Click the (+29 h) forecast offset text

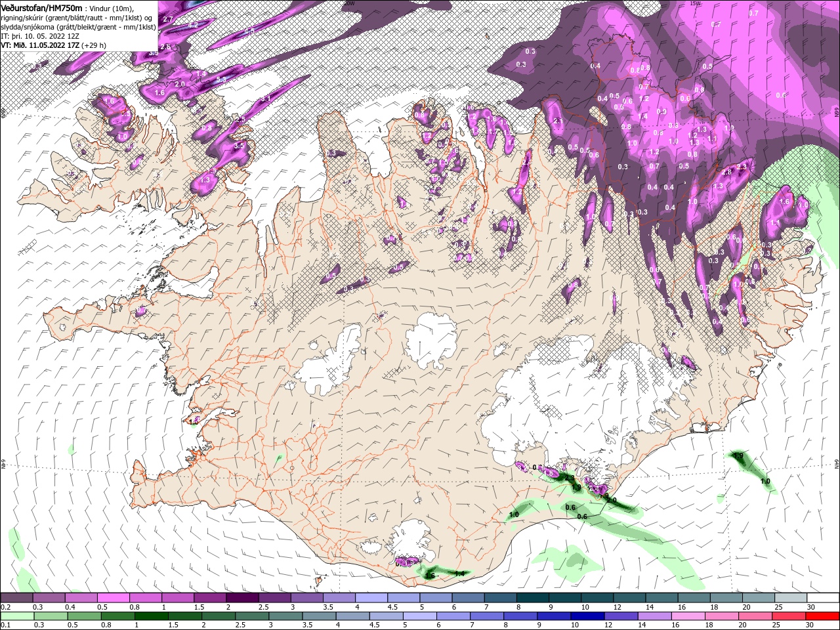94,45
